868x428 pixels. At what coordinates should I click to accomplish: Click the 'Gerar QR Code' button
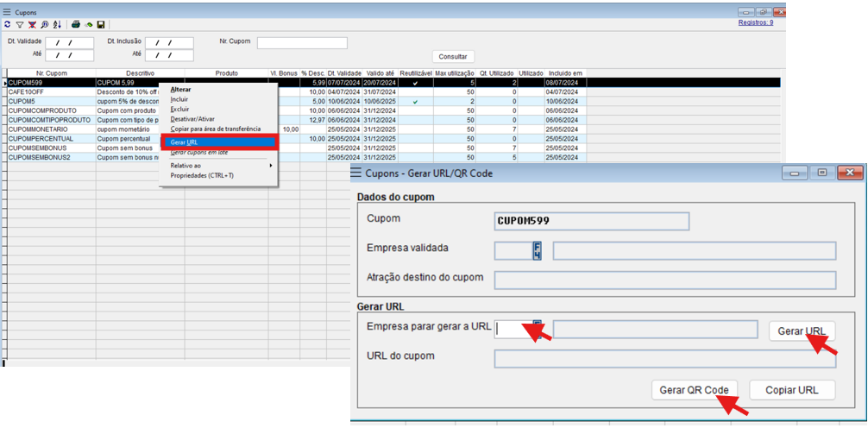click(x=695, y=390)
